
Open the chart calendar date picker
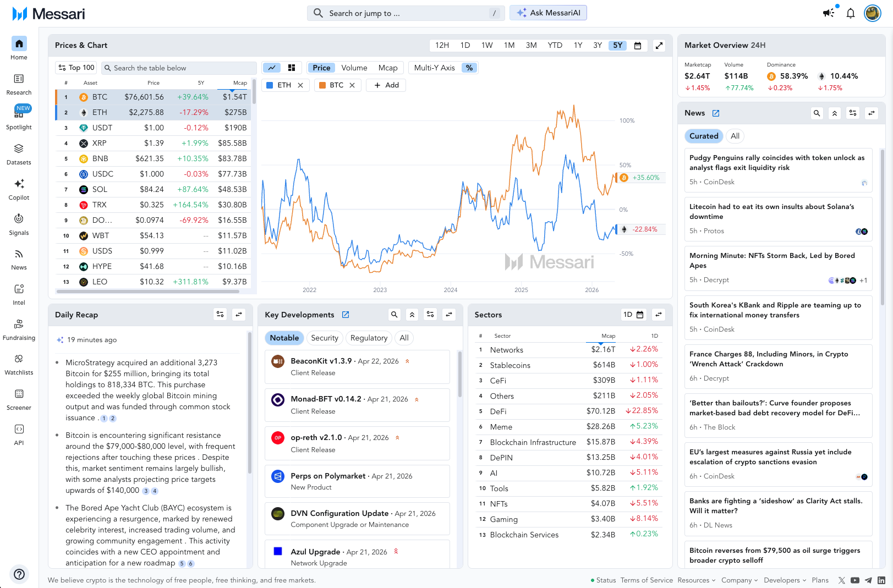coord(638,46)
